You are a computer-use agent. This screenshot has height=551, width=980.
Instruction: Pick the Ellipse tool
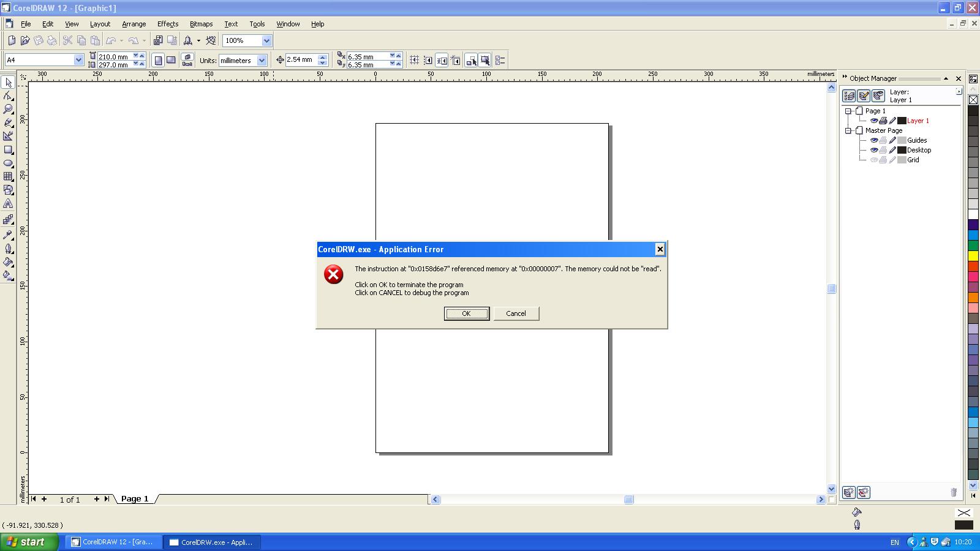[x=8, y=163]
